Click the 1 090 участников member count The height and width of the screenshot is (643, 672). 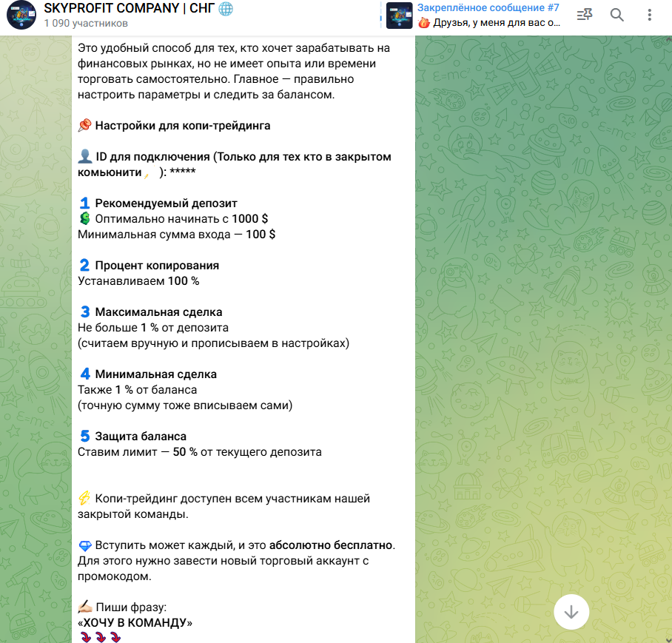pyautogui.click(x=86, y=23)
